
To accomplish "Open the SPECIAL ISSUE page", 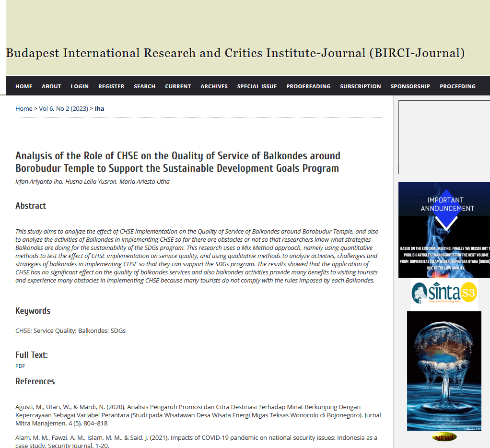I will coord(257,86).
